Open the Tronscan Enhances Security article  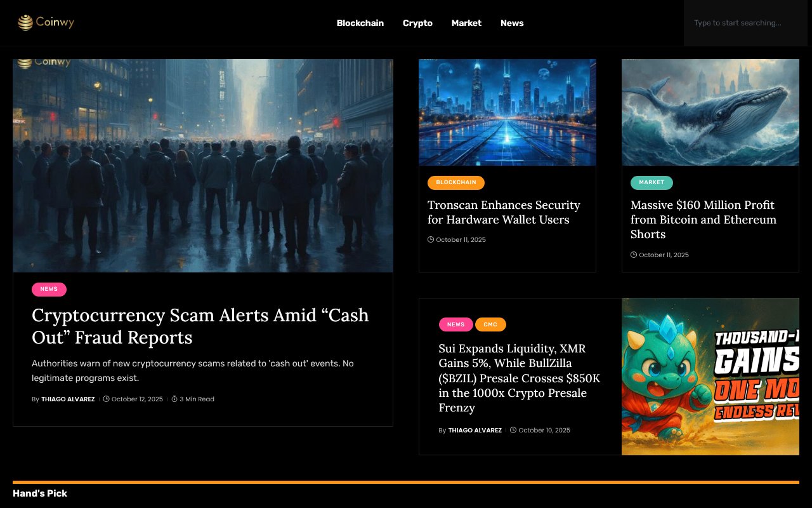503,212
